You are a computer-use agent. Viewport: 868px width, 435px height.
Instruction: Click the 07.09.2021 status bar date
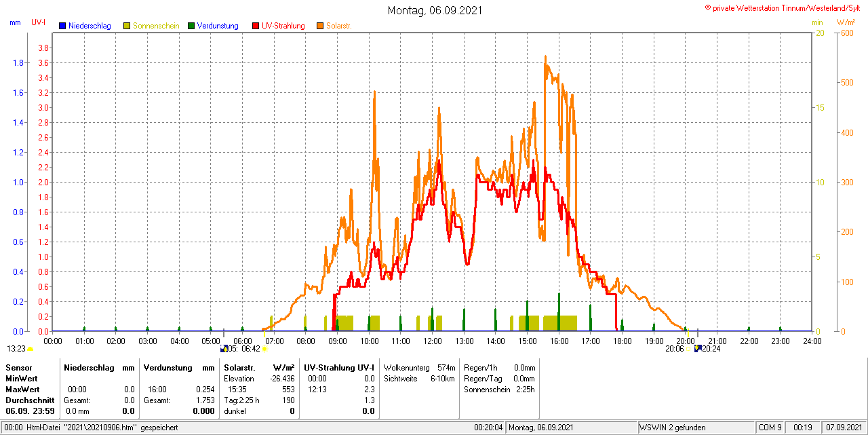pyautogui.click(x=844, y=428)
